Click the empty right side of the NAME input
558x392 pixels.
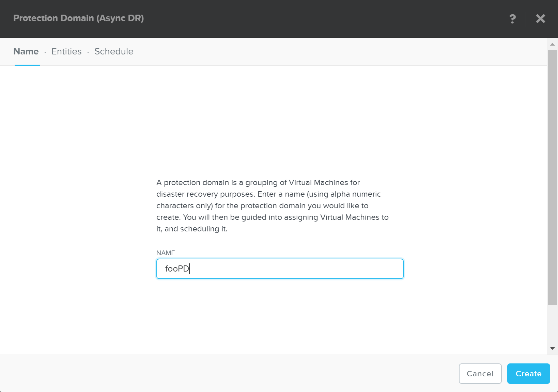click(x=307, y=269)
